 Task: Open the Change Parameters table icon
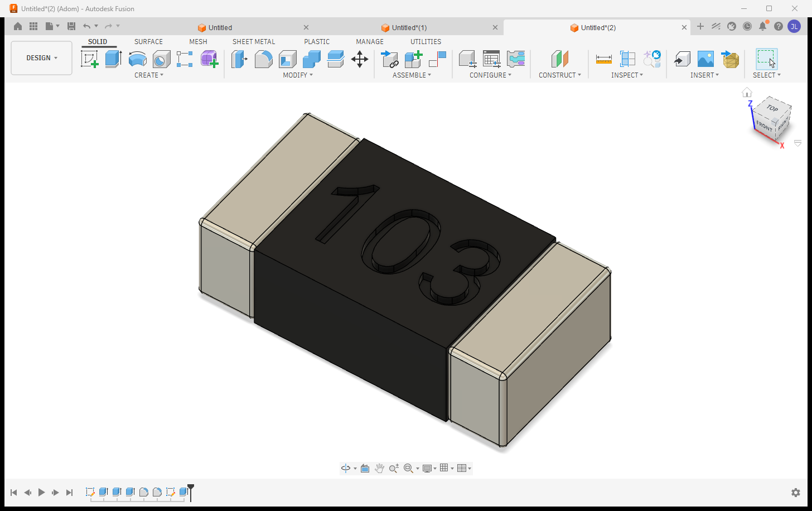[x=492, y=59]
